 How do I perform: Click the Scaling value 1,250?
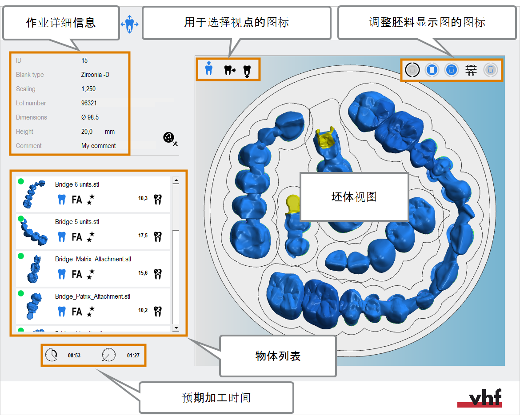[x=88, y=89]
